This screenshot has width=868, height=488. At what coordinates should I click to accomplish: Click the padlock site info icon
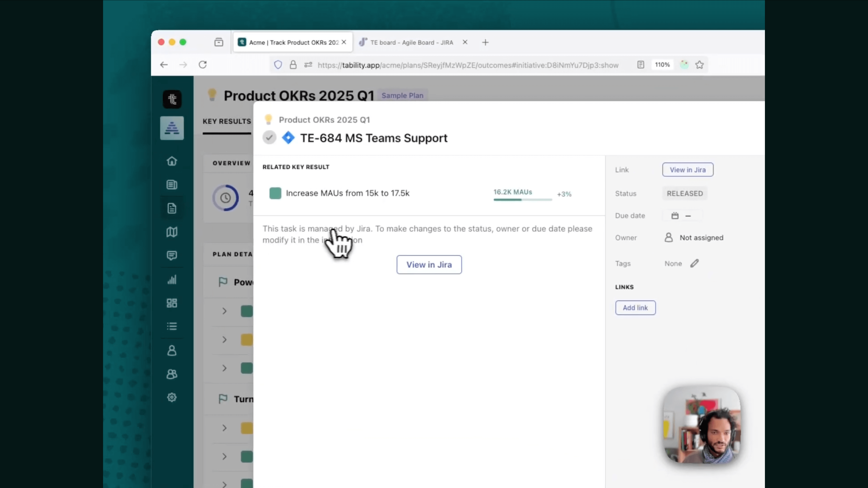293,65
